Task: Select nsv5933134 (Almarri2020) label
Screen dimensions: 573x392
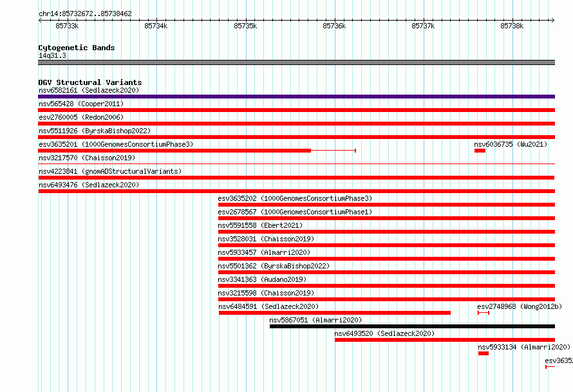Action: (524, 347)
